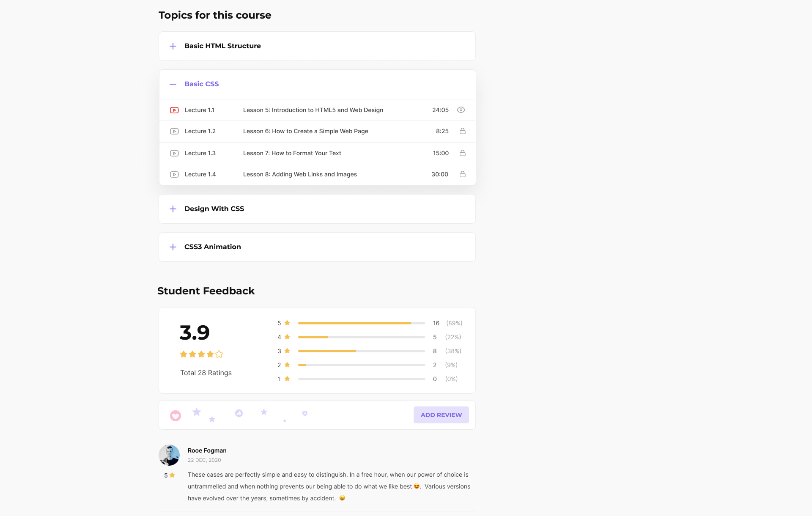Open Lesson 6: How to Create a Simple Web Page
The height and width of the screenshot is (516, 812).
(305, 131)
